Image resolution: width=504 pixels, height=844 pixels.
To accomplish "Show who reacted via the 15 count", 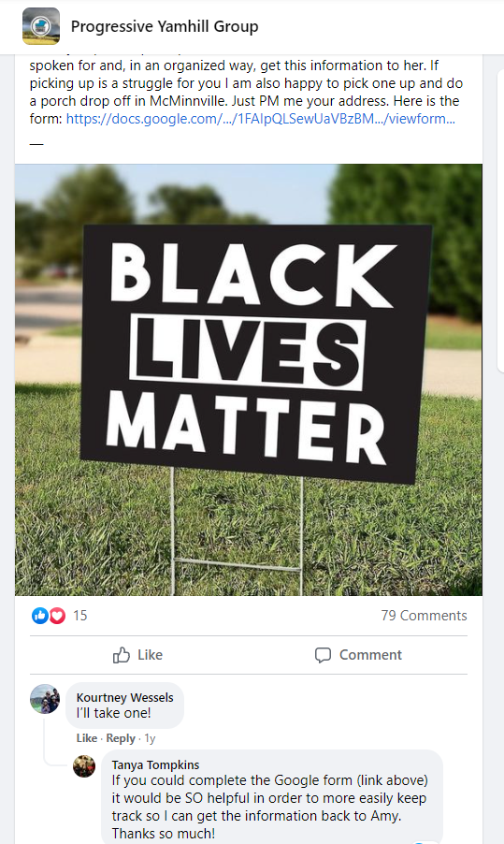I will tap(80, 616).
